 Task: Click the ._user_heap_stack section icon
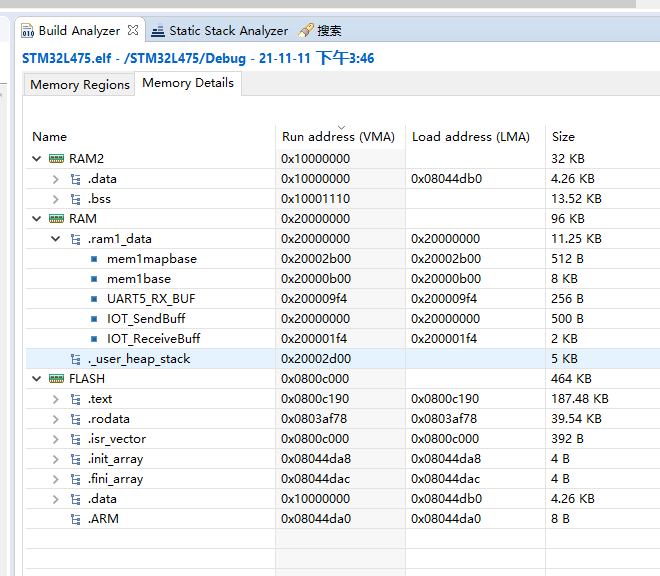click(x=76, y=359)
